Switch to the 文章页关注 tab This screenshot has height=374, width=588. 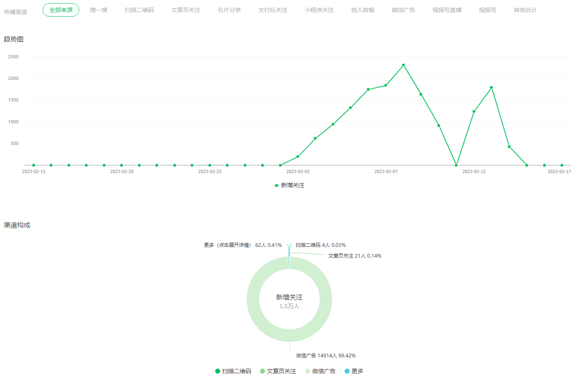186,10
